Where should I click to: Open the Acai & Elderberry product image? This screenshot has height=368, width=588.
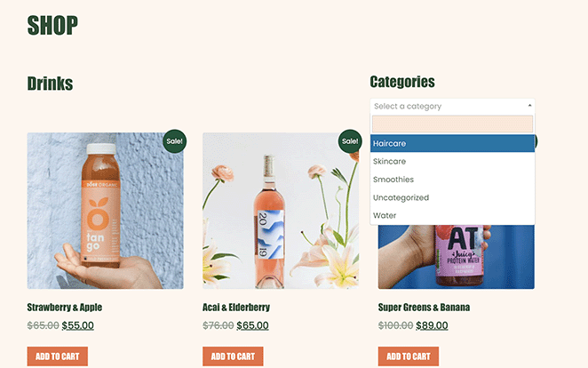tap(281, 211)
